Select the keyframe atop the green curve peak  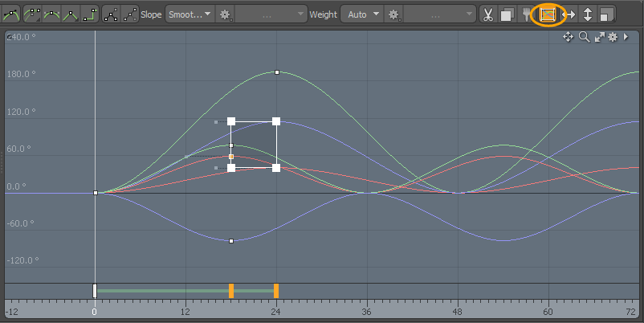pos(277,72)
